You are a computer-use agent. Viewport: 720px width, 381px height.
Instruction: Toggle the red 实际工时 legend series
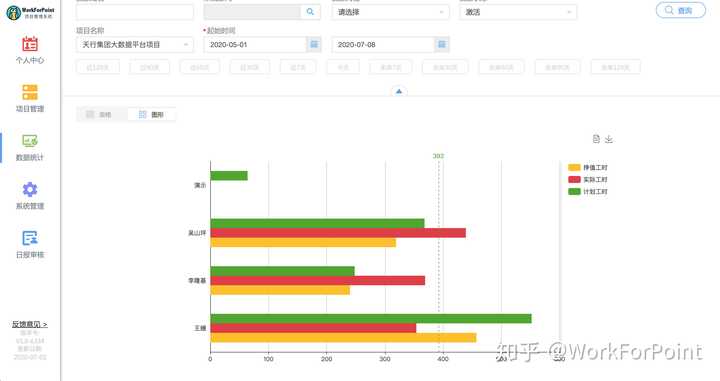[x=588, y=179]
